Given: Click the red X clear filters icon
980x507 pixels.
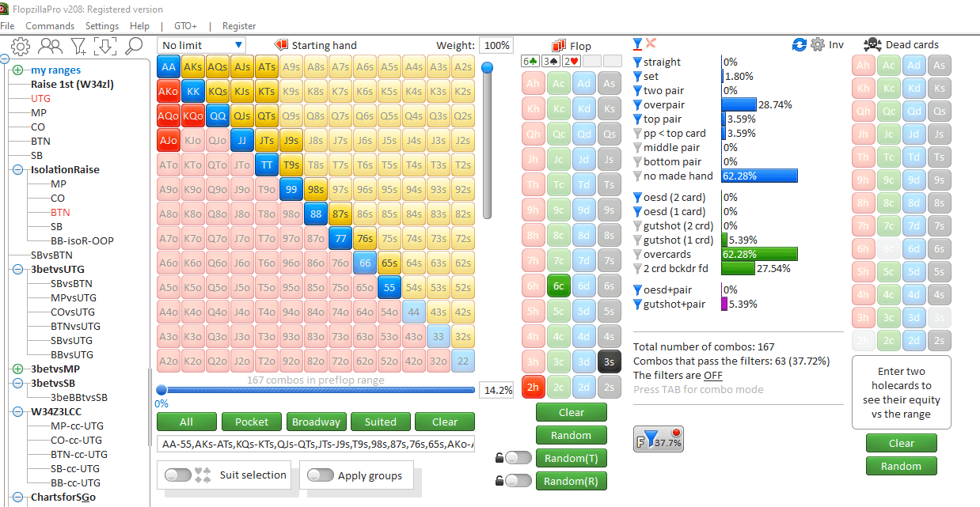Looking at the screenshot, I should pos(651,44).
